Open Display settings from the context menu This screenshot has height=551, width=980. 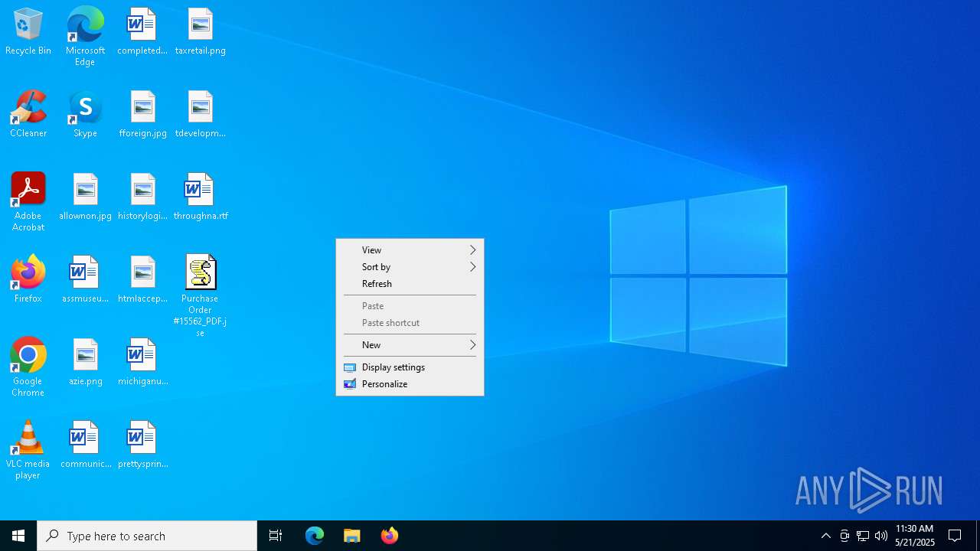pos(410,367)
